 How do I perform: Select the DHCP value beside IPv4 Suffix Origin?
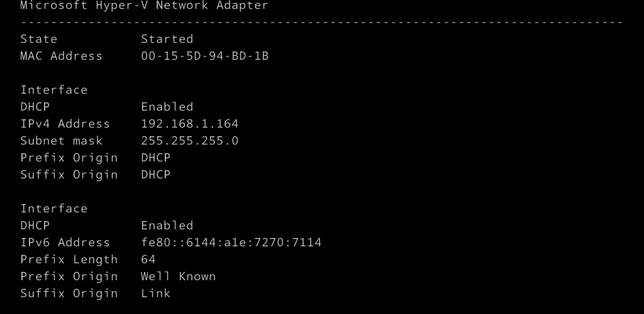click(x=156, y=175)
